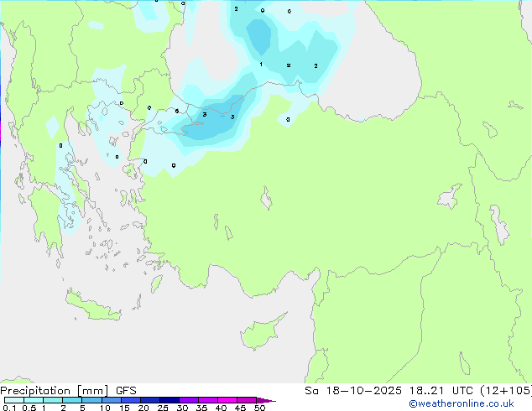Click the legend label '50'
532x411 pixels.
click(x=259, y=408)
